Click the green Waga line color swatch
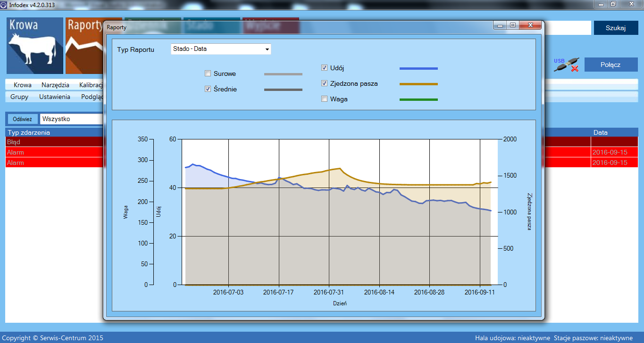 point(418,99)
